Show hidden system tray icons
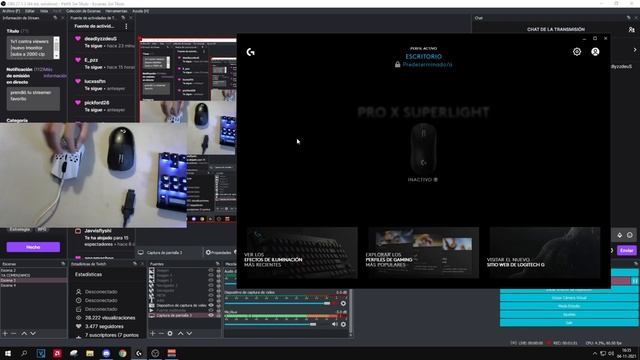Image resolution: width=640 pixels, height=360 pixels. 595,353
